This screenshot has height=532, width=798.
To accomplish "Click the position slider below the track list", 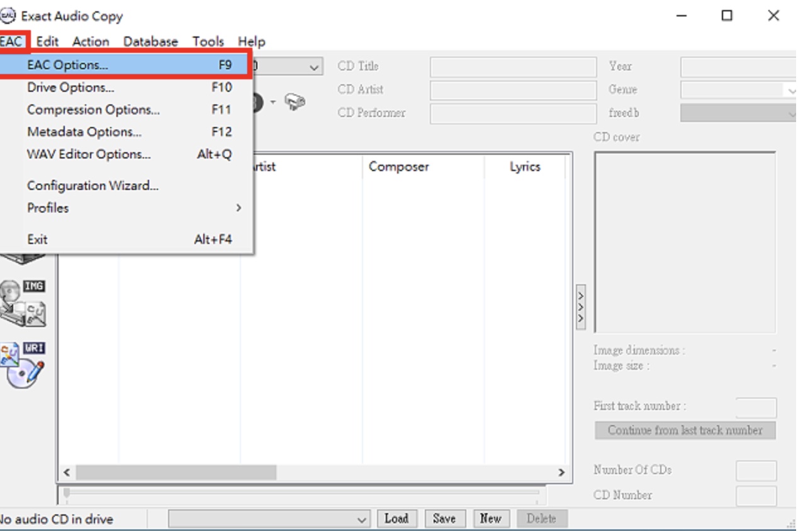I will pos(302,493).
